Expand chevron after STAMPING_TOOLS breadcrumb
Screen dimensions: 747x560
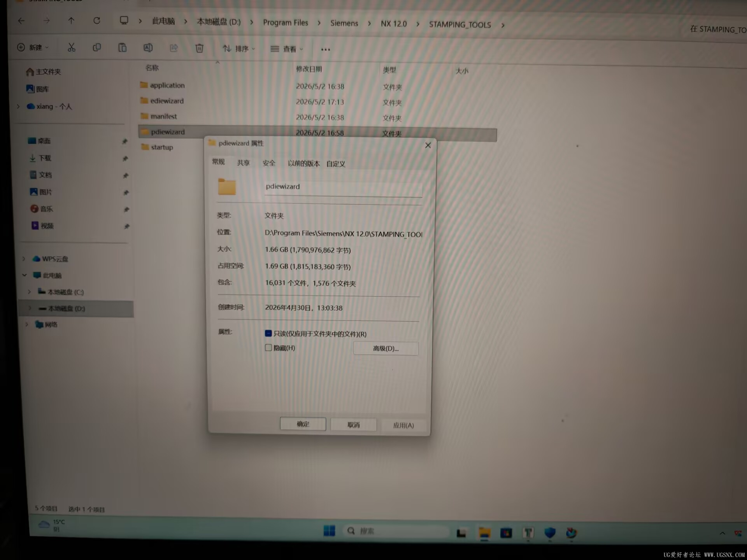pyautogui.click(x=503, y=25)
